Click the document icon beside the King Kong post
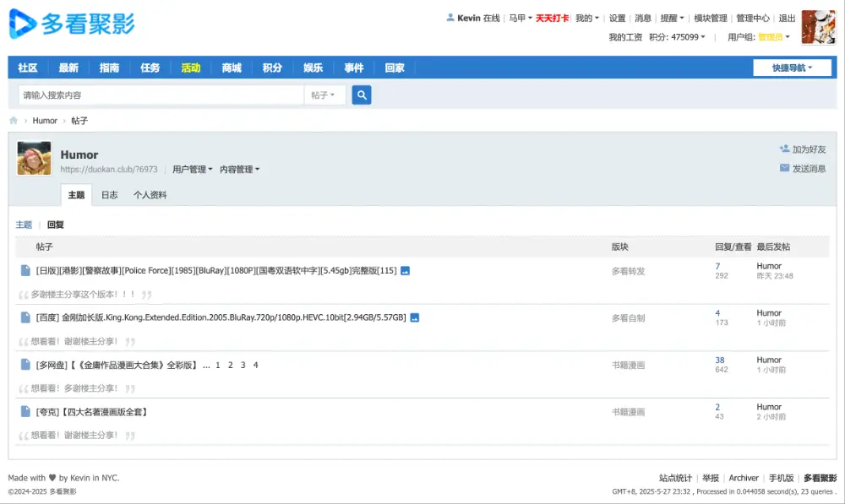Viewport: 845px width, 504px height. click(26, 317)
